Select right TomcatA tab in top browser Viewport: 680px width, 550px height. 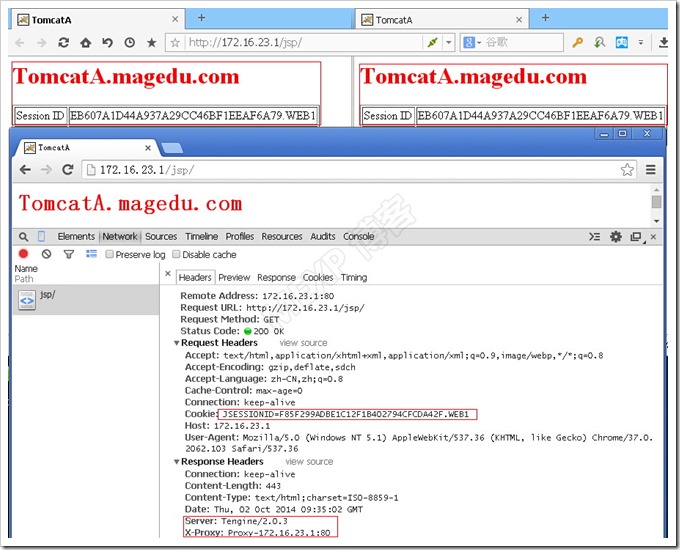[441, 20]
